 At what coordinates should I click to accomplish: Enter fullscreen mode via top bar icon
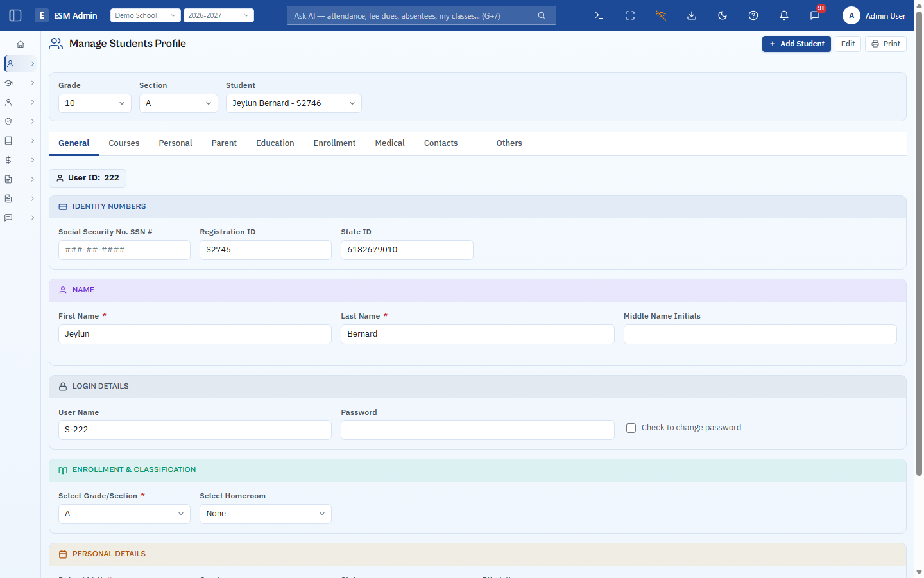click(630, 15)
